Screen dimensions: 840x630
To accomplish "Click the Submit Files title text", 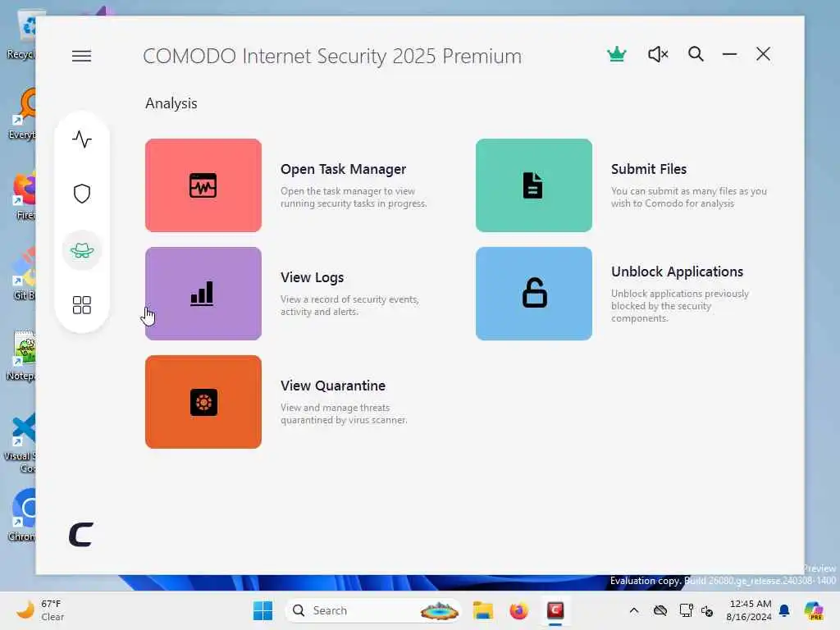I will pos(649,169).
